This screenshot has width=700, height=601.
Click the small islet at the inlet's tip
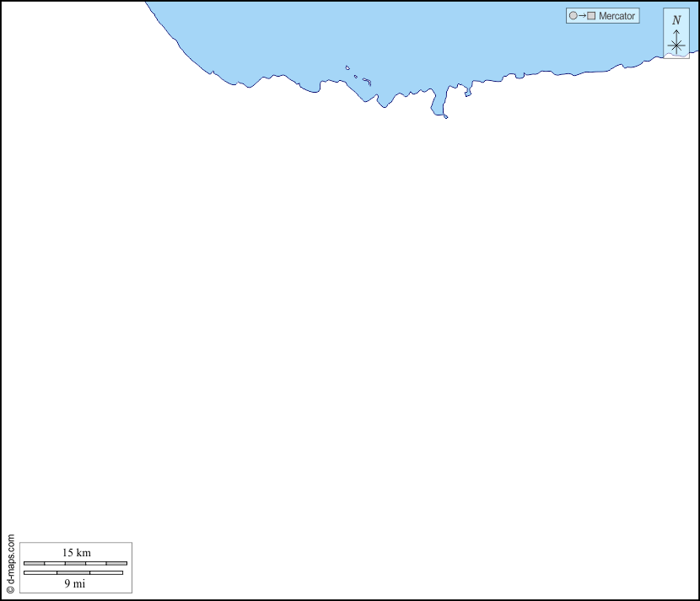(x=445, y=117)
